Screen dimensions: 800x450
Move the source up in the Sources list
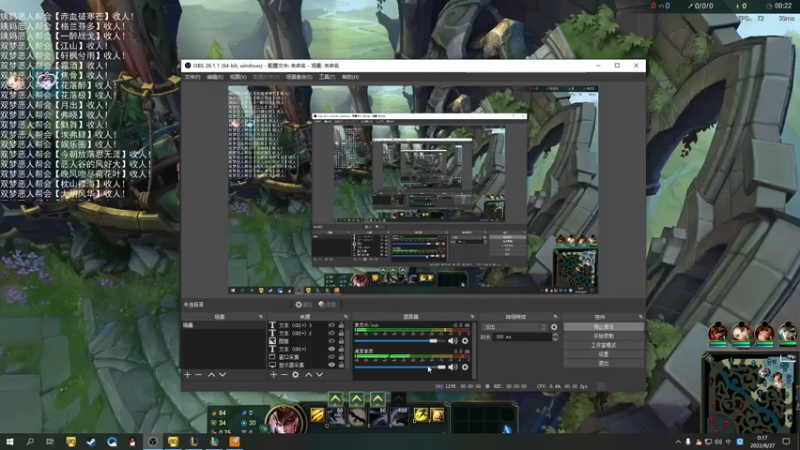[x=308, y=374]
